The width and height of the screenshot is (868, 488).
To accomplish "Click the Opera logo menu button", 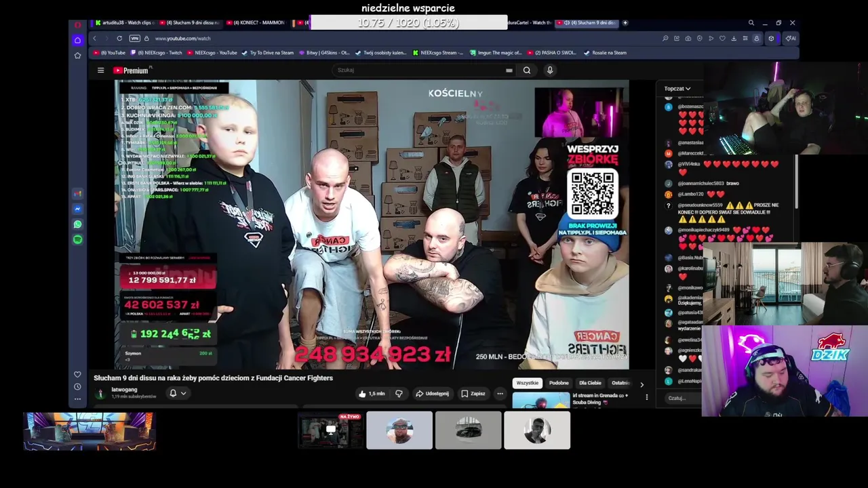I will [77, 24].
